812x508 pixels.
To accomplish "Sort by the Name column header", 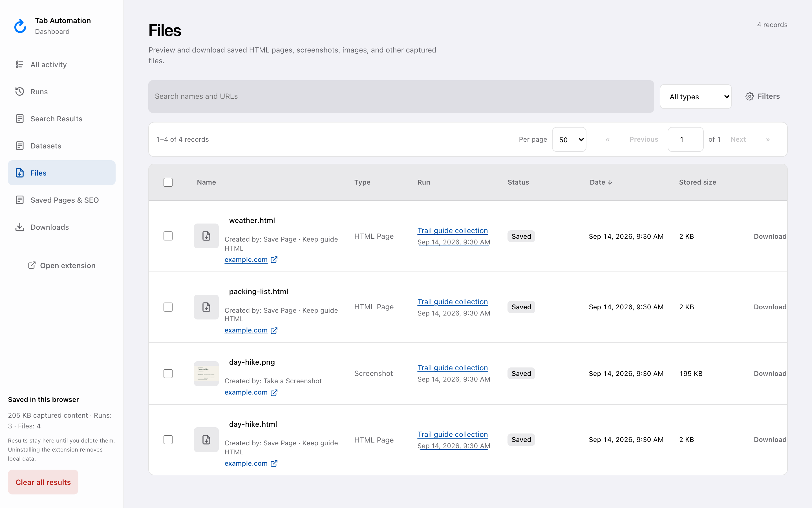I will [x=206, y=182].
